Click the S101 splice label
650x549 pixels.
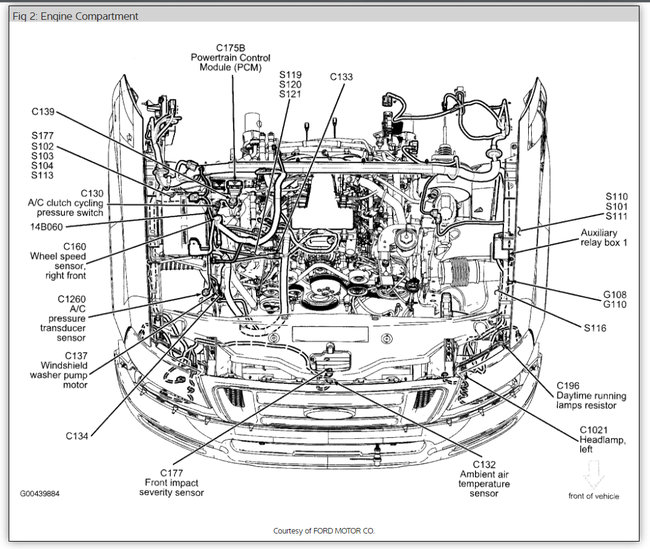[x=616, y=206]
